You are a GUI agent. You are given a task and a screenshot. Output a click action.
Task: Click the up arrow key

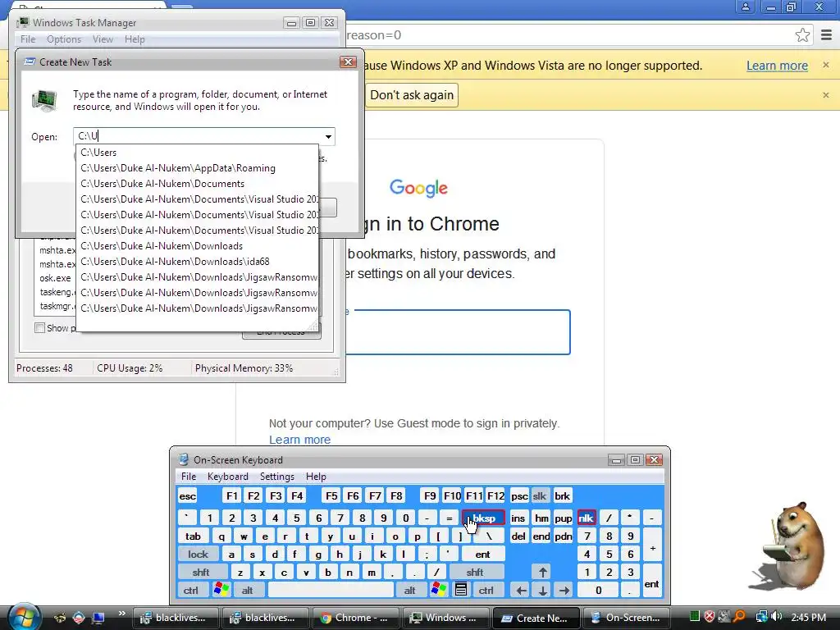543,572
